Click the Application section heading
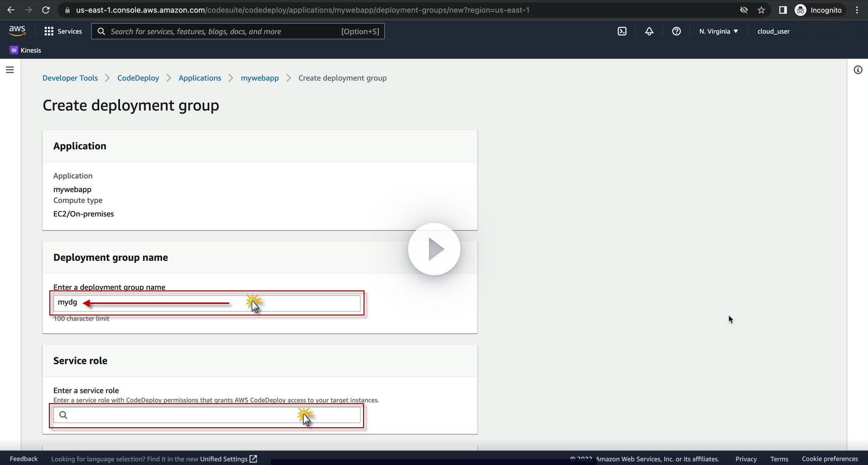868x465 pixels. [x=80, y=146]
